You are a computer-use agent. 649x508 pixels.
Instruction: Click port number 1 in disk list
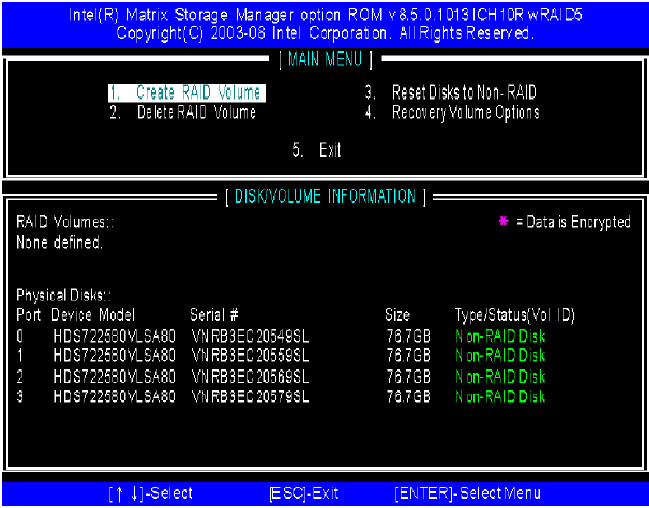[x=19, y=356]
